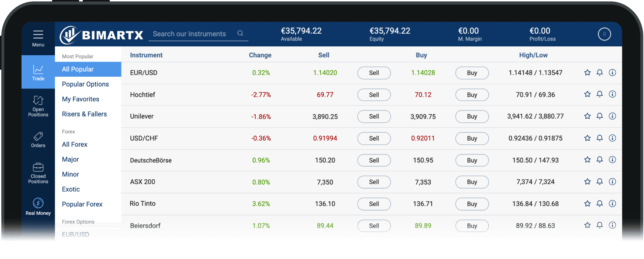This screenshot has width=644, height=259.
Task: Open Closed Positions briefcase icon
Action: (38, 167)
